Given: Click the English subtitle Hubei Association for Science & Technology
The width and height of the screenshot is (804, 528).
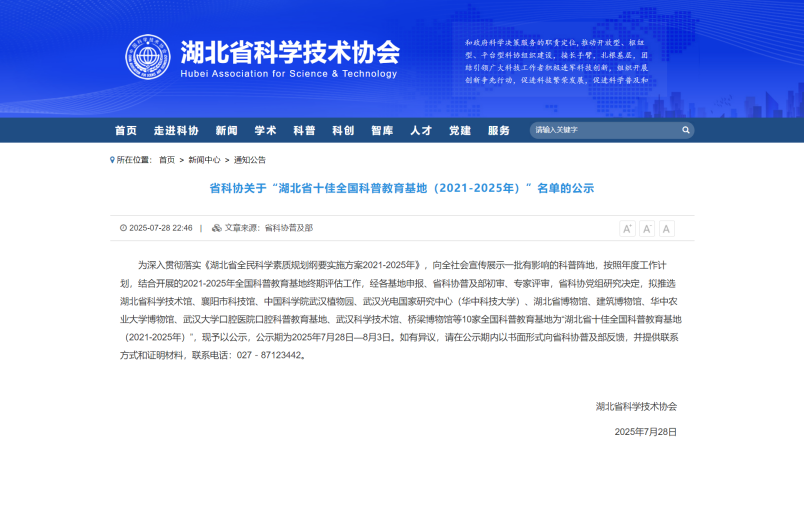Looking at the screenshot, I should click(289, 74).
